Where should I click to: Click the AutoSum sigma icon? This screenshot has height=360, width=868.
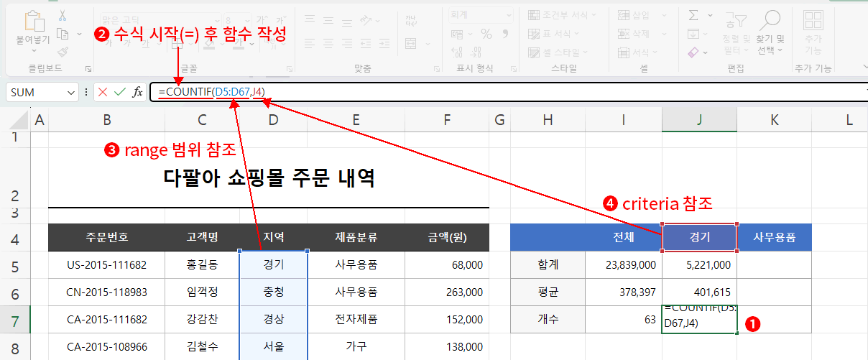click(x=693, y=15)
